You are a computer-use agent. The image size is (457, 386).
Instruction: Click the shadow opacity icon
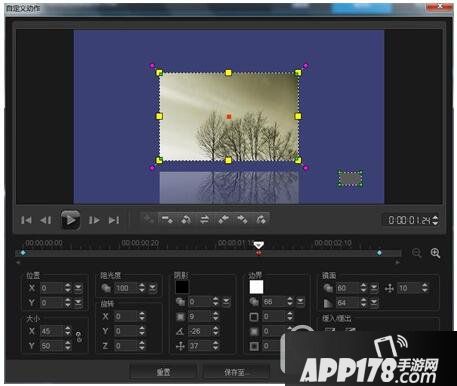(180, 302)
